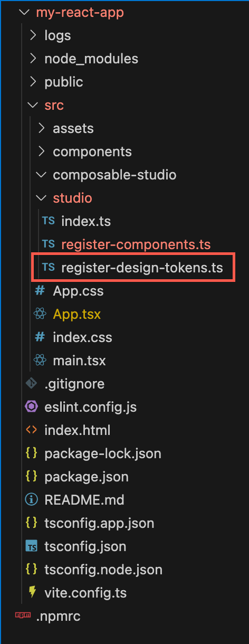Select the src folder label
Screen dimensions: 249x644
pos(54,106)
